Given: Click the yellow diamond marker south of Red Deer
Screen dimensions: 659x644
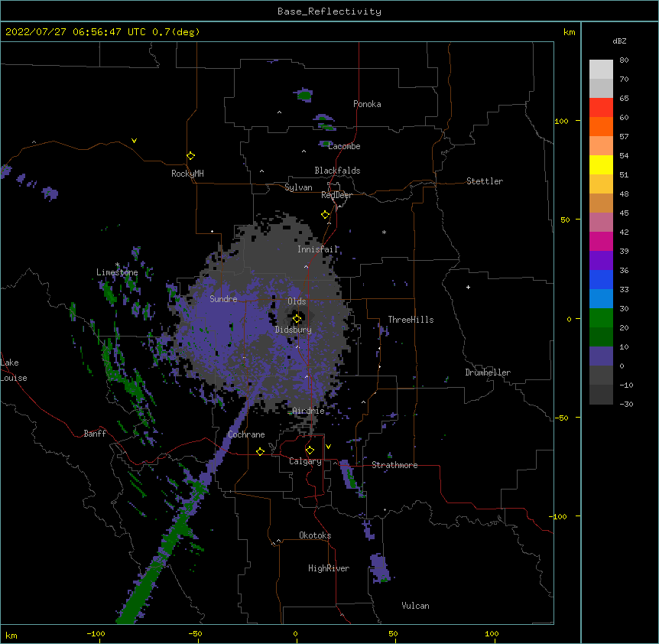Looking at the screenshot, I should pos(326,215).
